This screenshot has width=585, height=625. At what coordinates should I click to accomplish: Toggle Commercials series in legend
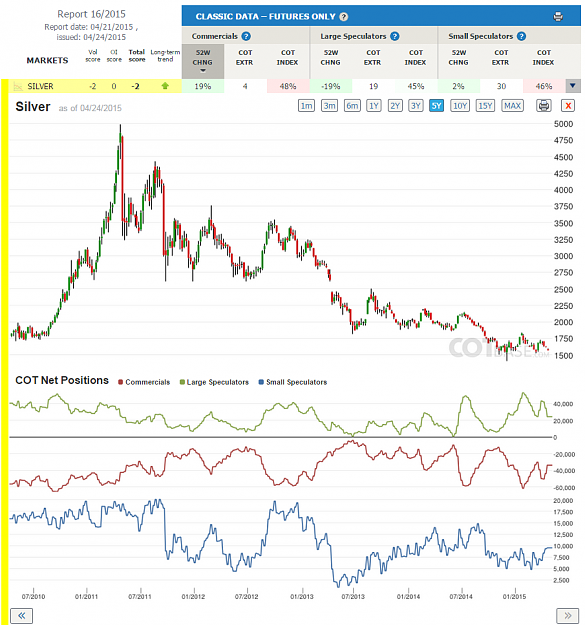(144, 382)
